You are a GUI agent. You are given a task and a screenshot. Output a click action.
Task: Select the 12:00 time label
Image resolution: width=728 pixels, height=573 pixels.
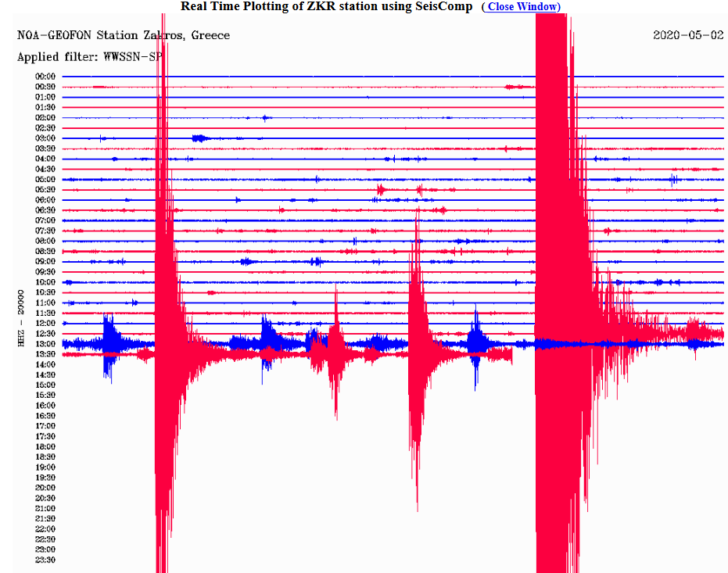click(45, 323)
